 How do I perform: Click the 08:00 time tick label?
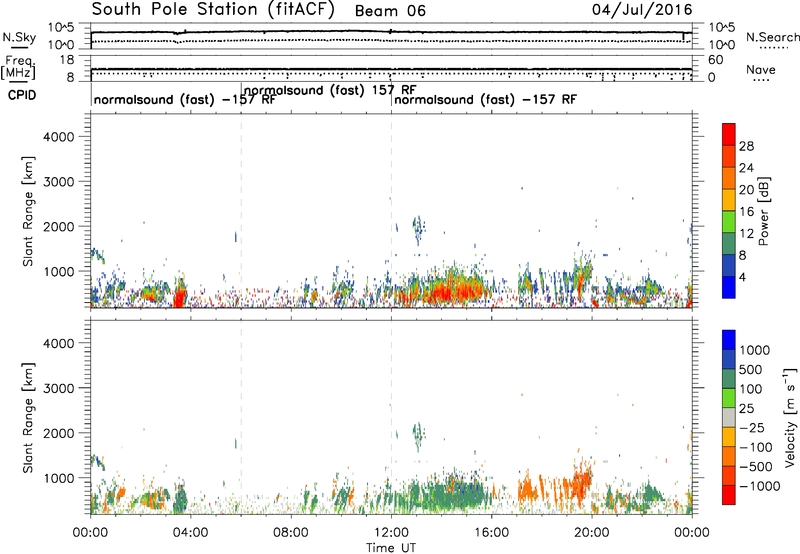point(291,532)
